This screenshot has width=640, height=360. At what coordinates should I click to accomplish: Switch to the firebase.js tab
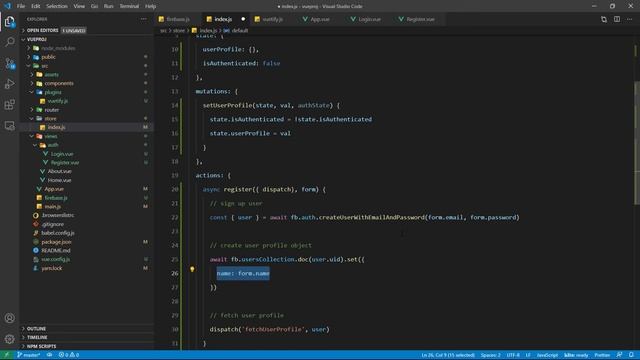pos(178,19)
